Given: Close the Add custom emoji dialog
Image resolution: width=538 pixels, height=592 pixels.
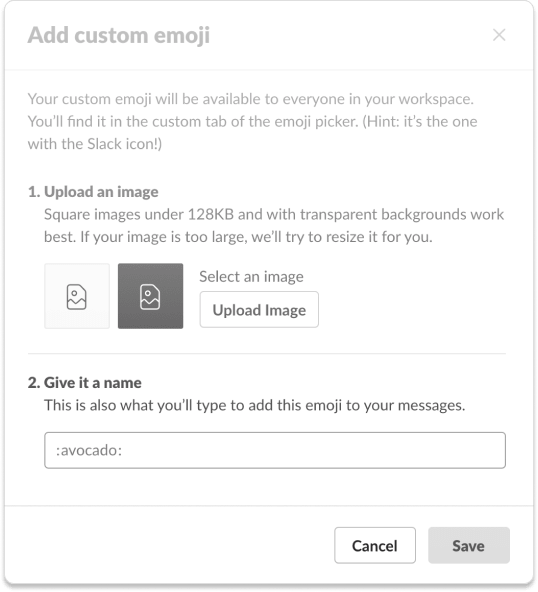Looking at the screenshot, I should tap(499, 35).
